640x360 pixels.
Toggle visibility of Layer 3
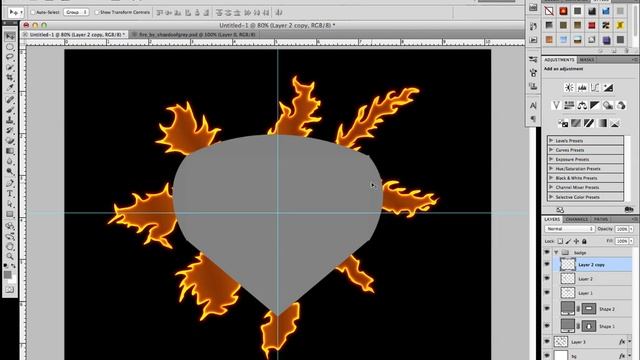click(547, 342)
